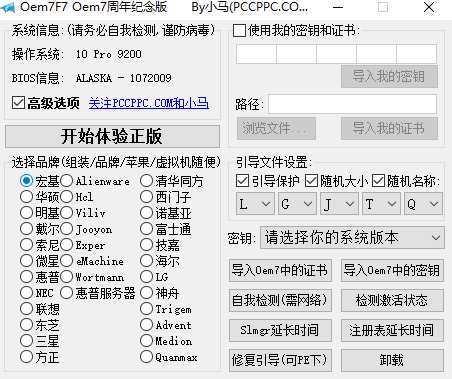Select the Quanmax radio button

pos(146,357)
